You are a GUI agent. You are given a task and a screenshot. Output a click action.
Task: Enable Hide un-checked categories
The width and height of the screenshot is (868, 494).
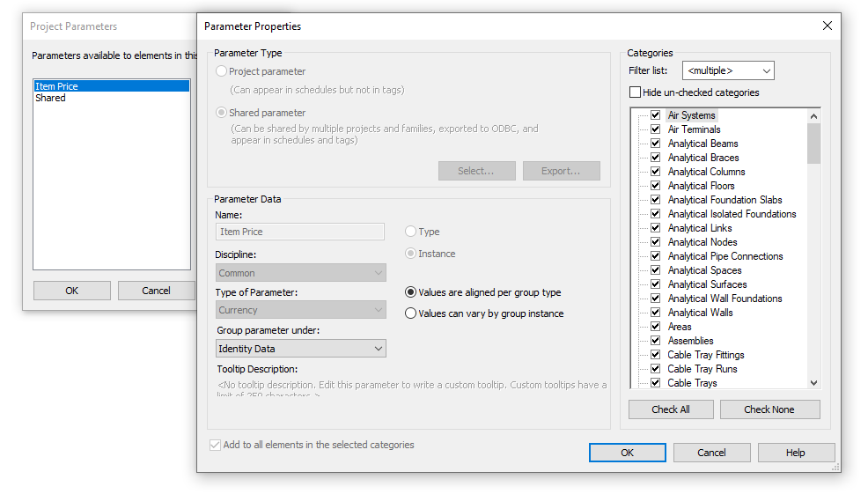(636, 92)
